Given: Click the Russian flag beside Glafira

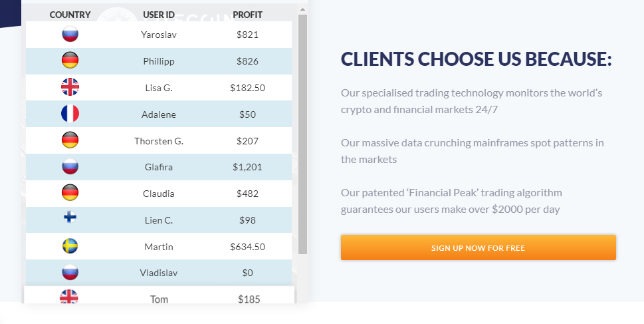Looking at the screenshot, I should pyautogui.click(x=70, y=167).
